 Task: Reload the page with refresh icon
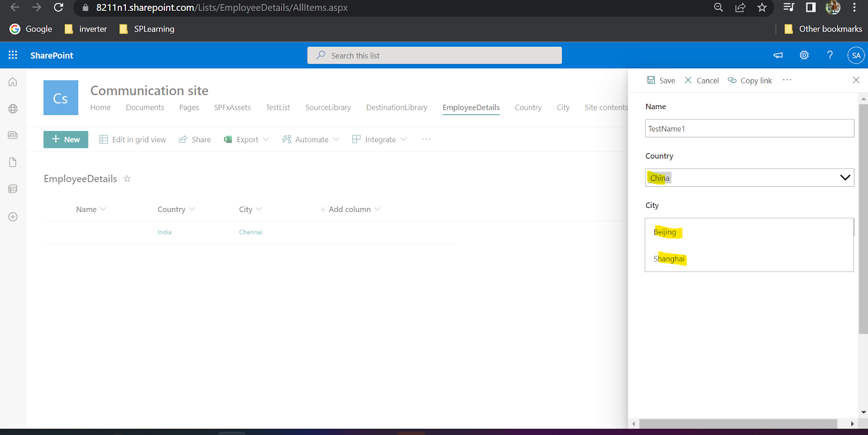pos(59,8)
